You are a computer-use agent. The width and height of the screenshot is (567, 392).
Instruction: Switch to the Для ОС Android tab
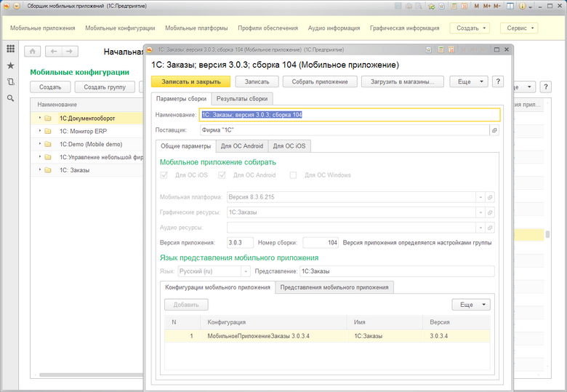click(x=242, y=146)
